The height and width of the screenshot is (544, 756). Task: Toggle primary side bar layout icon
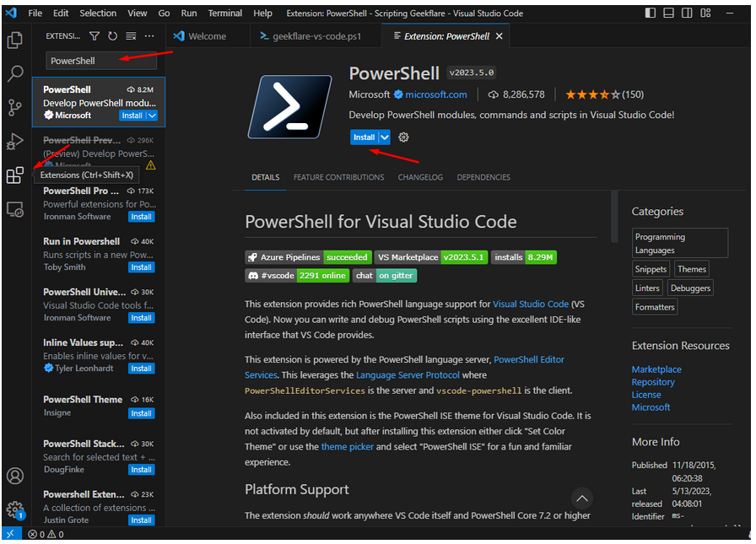[x=651, y=13]
